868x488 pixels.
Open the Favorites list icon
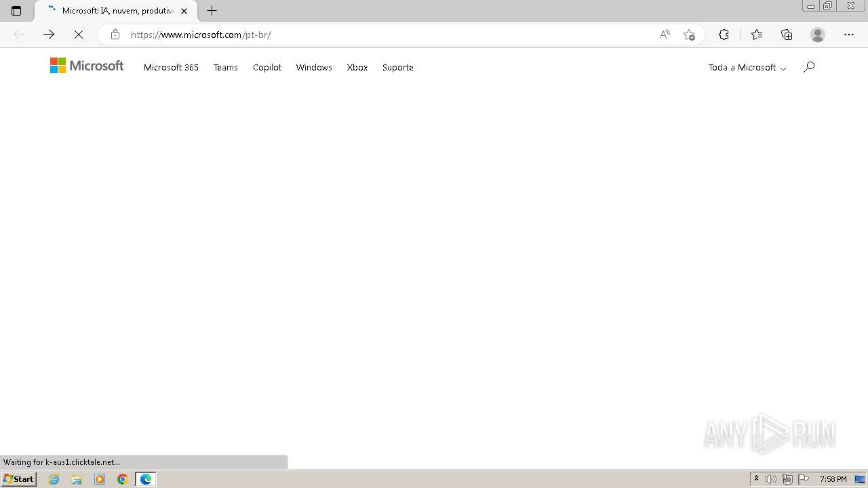pos(757,35)
